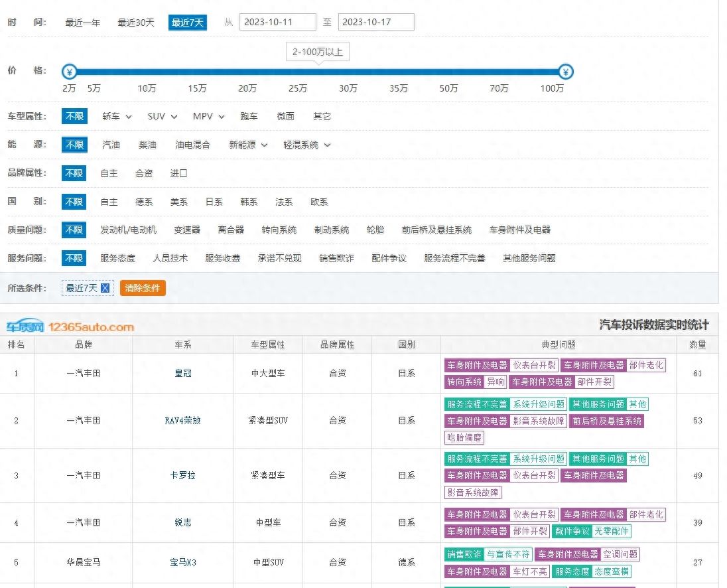The height and width of the screenshot is (588, 727).
Task: Click count value 61 in 皇冠 row
Action: tap(697, 373)
